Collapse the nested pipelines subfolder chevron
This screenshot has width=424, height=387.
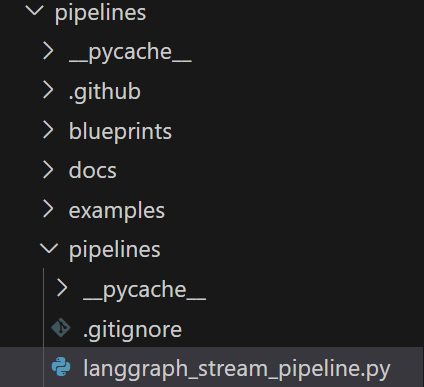(x=49, y=248)
